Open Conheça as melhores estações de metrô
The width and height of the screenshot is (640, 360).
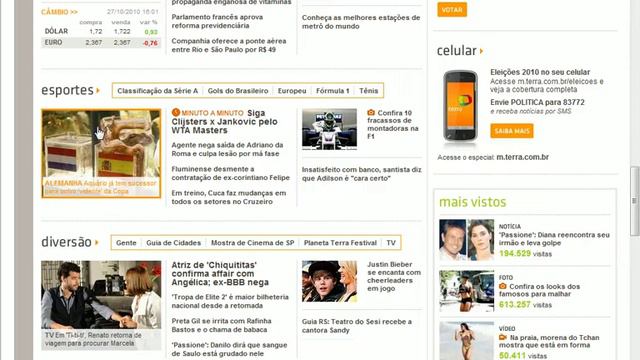click(x=361, y=22)
